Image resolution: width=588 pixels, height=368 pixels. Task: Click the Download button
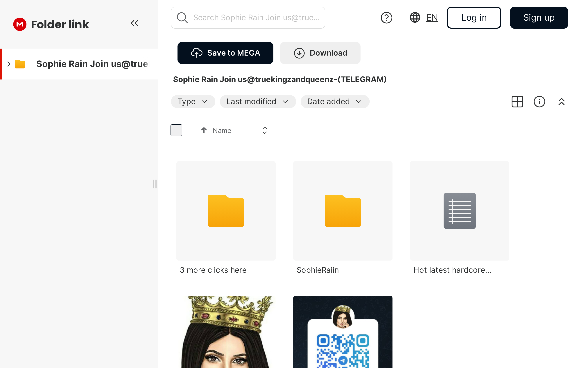(x=320, y=53)
